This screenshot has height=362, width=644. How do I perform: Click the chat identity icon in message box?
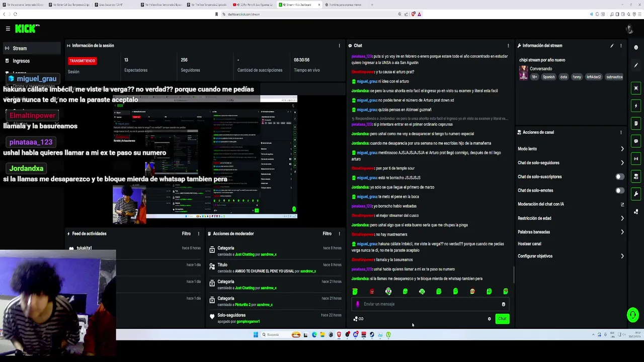[x=358, y=304]
